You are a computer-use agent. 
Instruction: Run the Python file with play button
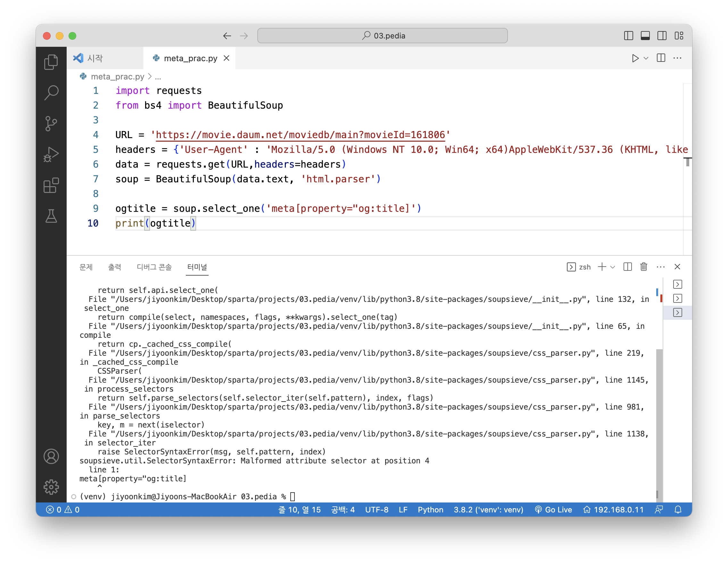[x=635, y=58]
